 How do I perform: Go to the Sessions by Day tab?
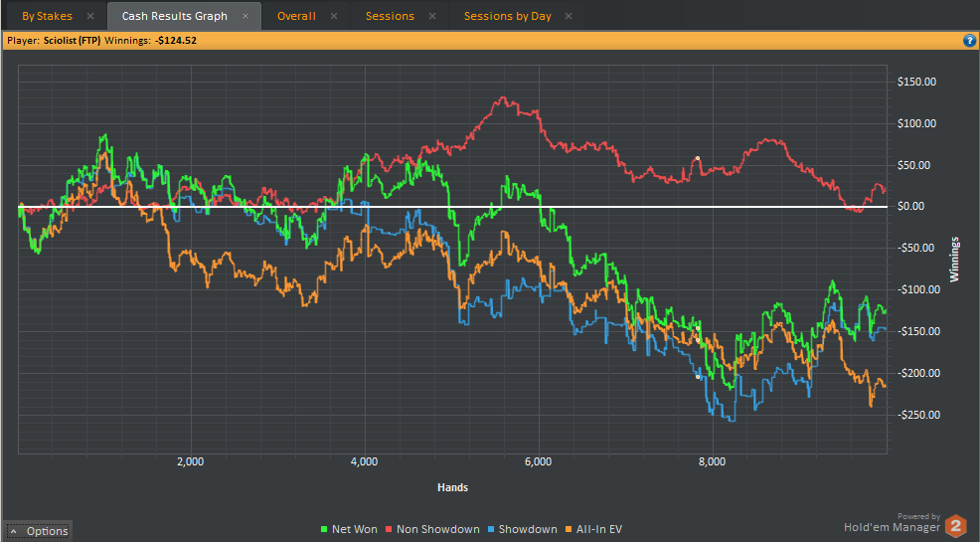coord(506,16)
